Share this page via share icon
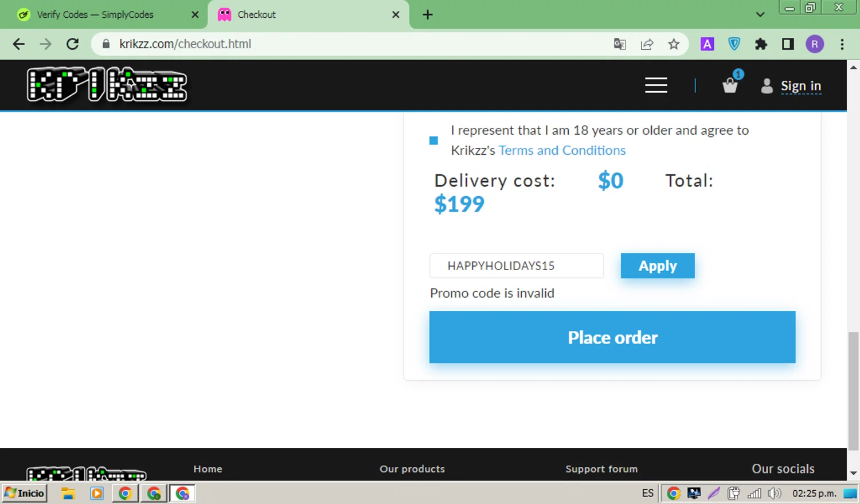Screen dimensions: 860x504 click(647, 44)
